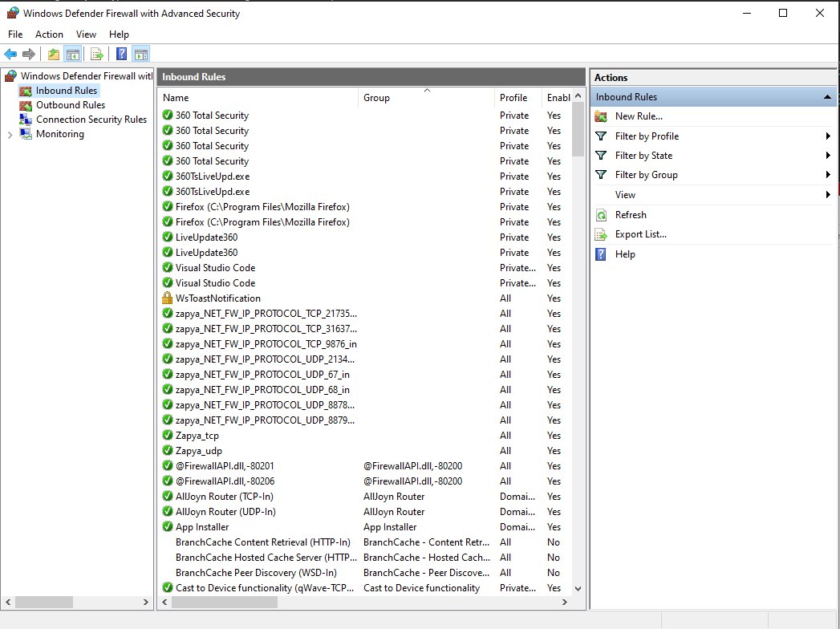The image size is (840, 629).
Task: Open the Filter by Profile submenu arrow
Action: click(x=828, y=136)
